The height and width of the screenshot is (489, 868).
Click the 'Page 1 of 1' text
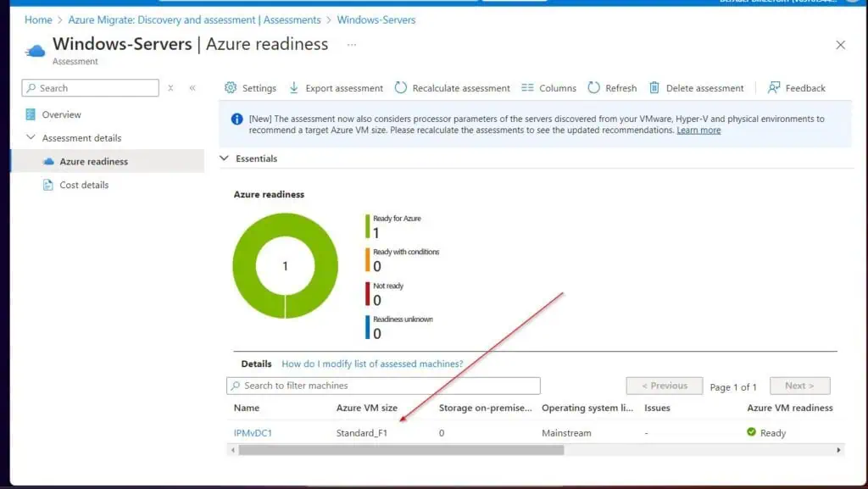click(x=733, y=387)
